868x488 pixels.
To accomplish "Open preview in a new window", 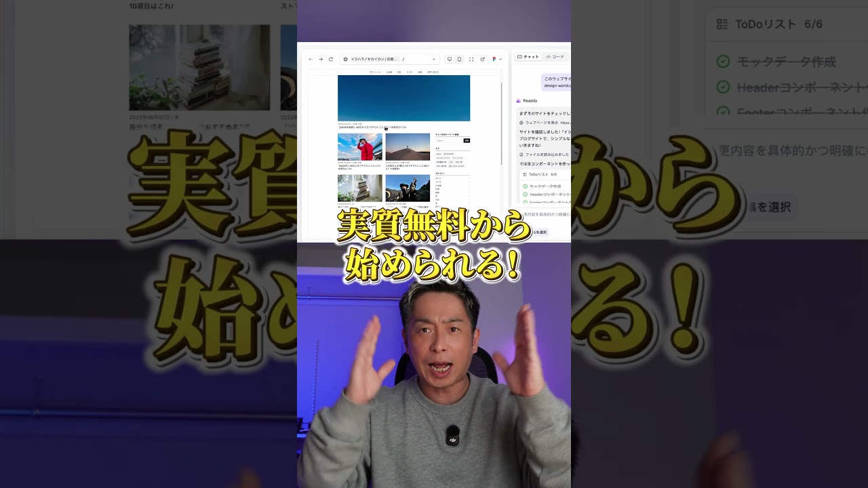I will (482, 59).
